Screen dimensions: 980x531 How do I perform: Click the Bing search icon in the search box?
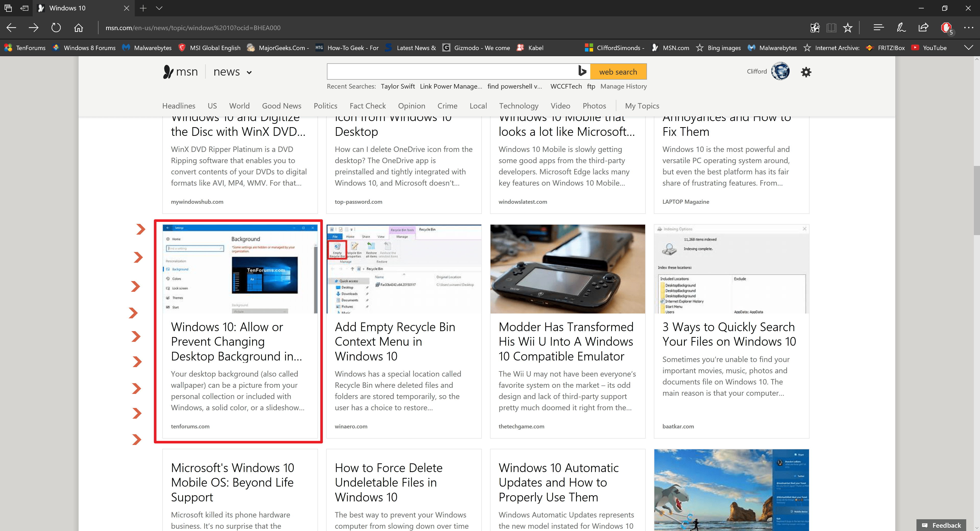pyautogui.click(x=582, y=71)
